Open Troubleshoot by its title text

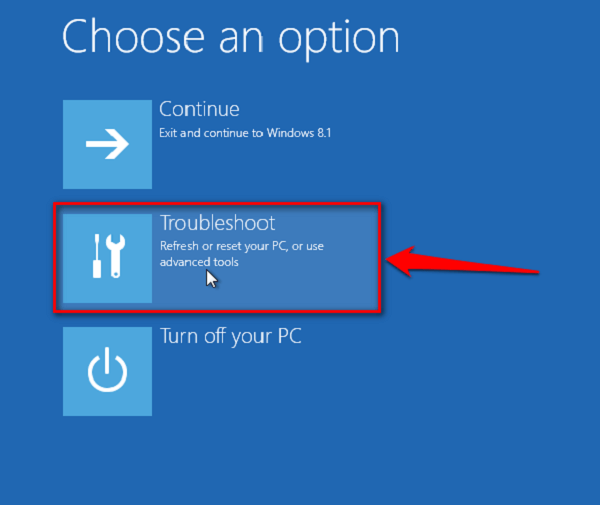(217, 223)
